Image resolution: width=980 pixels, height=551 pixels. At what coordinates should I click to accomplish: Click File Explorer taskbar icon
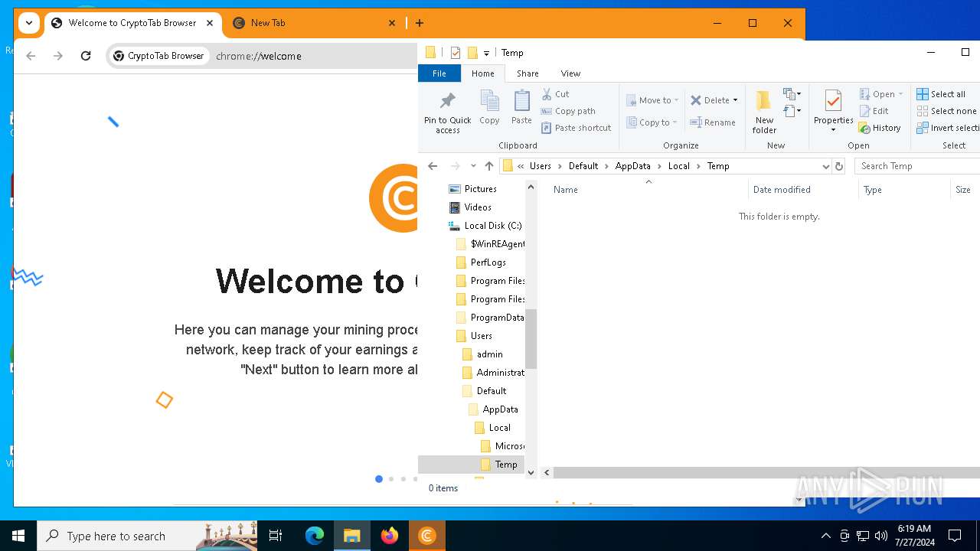(x=352, y=536)
